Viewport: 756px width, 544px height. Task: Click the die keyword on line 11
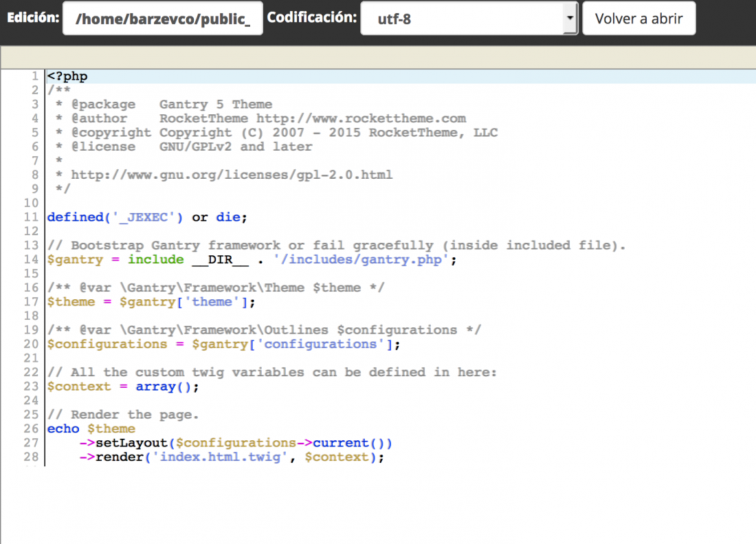[228, 217]
